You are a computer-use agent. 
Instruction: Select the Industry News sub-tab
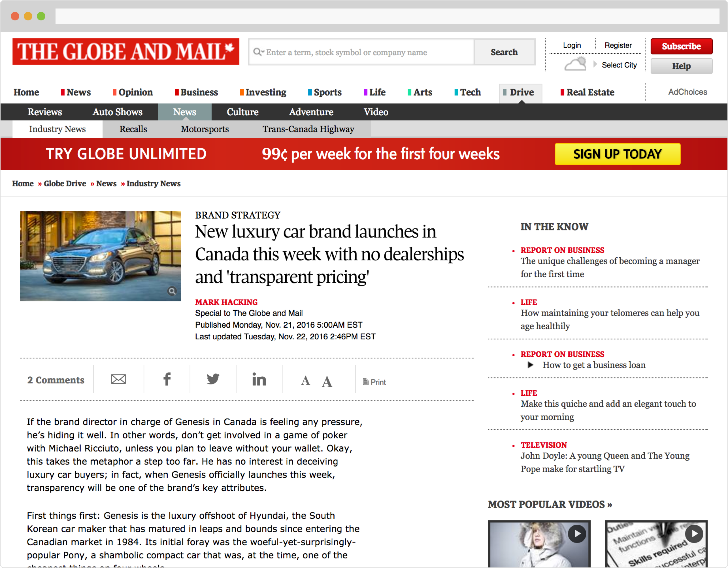click(x=57, y=129)
